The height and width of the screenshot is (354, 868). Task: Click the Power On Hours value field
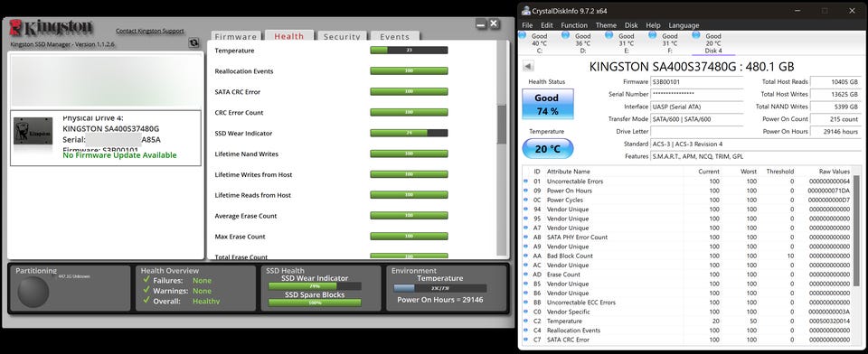click(835, 132)
